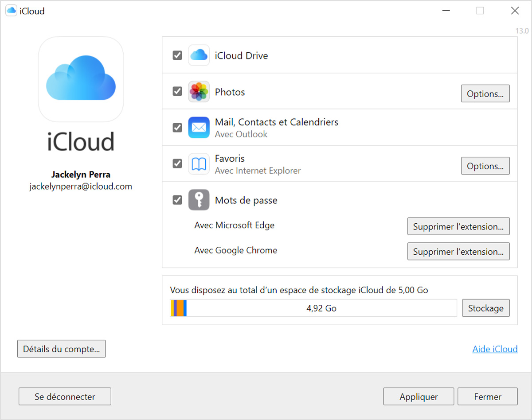Close the iCloud window

[515, 11]
